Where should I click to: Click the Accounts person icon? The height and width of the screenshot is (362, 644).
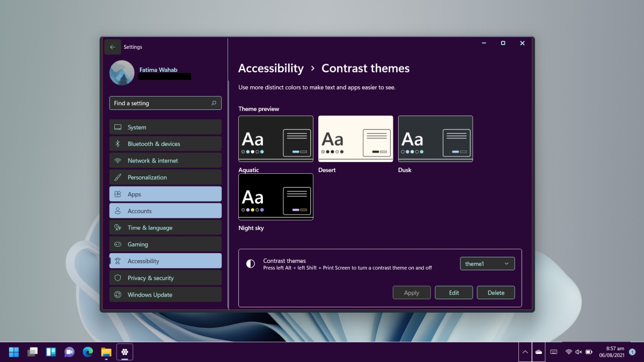click(x=118, y=211)
